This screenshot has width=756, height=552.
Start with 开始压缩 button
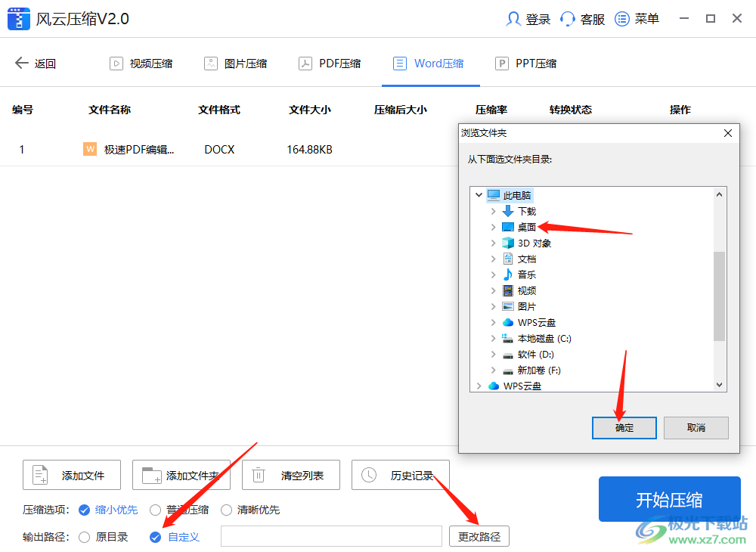click(670, 500)
